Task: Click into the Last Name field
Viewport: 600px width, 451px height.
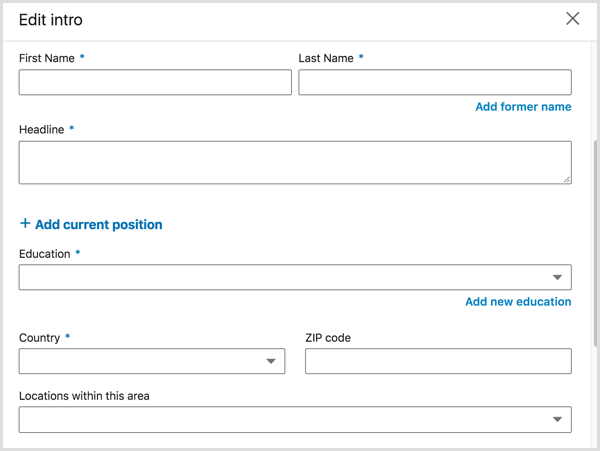Action: 435,82
